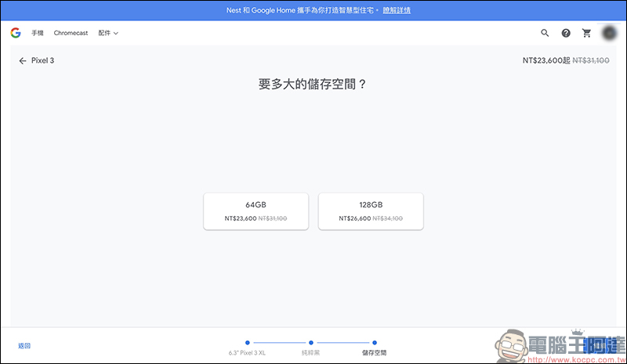This screenshot has width=627, height=364.
Task: Open the shopping cart icon
Action: coord(586,33)
